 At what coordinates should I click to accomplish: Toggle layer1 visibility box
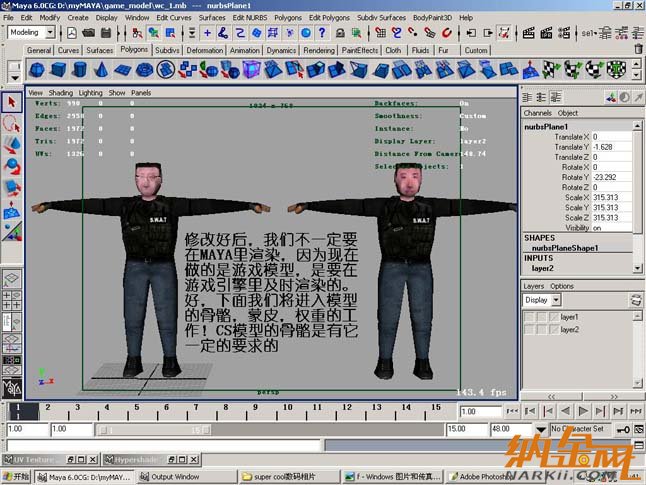coord(529,317)
